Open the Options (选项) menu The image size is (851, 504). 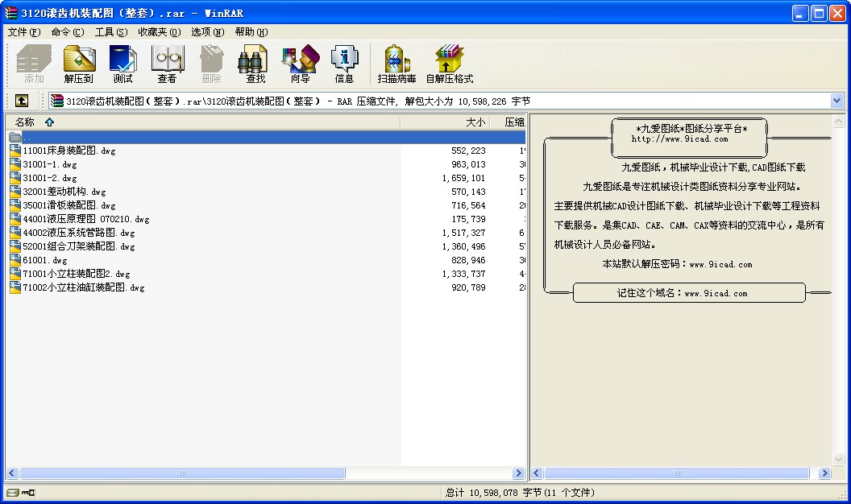coord(207,32)
